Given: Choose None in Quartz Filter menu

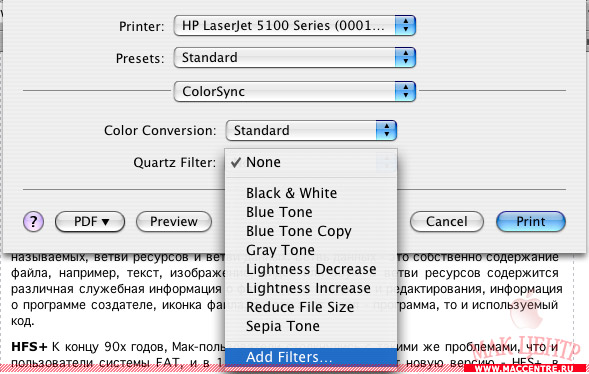Looking at the screenshot, I should coord(311,163).
